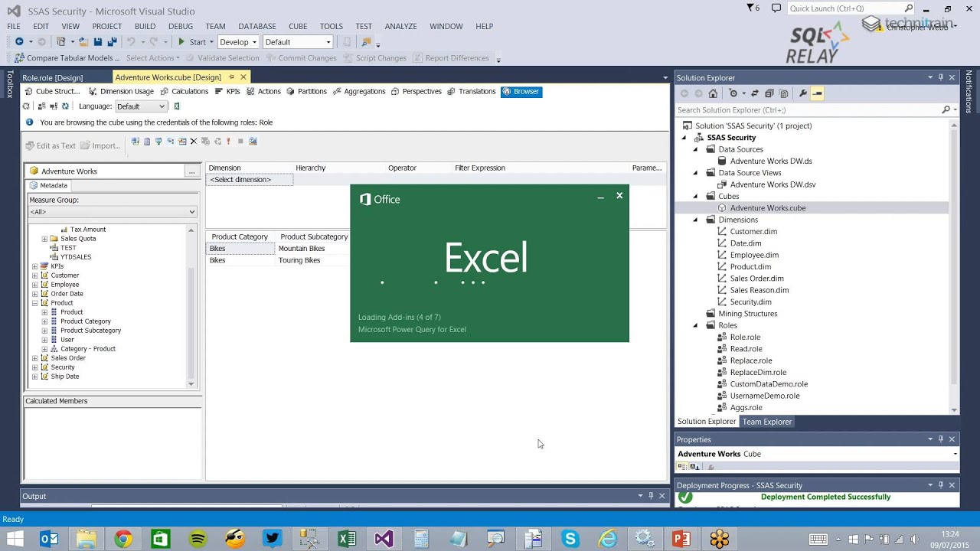Click the Touring Bikes result cell

click(x=312, y=260)
